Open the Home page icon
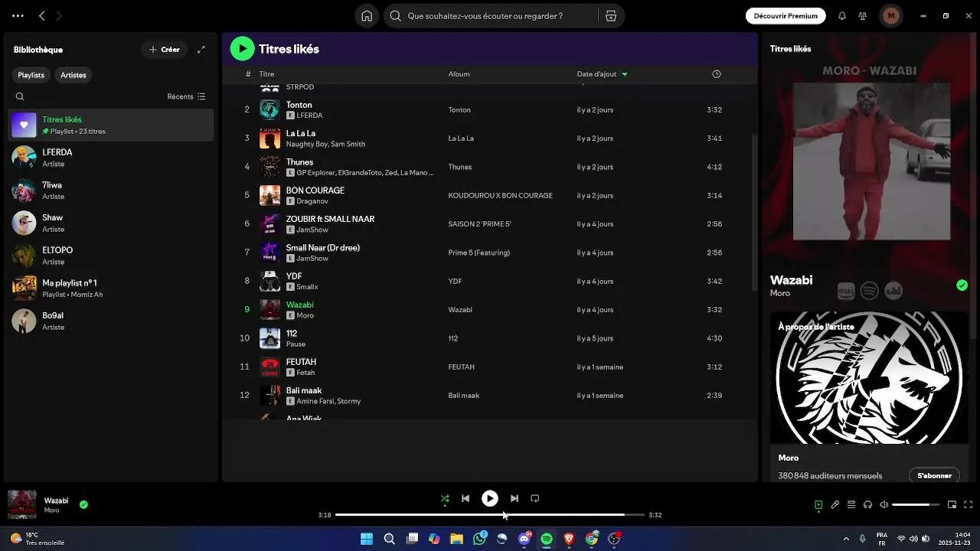Image resolution: width=980 pixels, height=551 pixels. click(x=367, y=15)
